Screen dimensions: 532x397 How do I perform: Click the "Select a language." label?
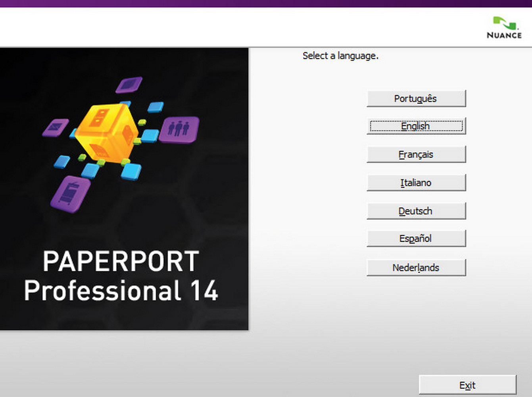pos(340,56)
